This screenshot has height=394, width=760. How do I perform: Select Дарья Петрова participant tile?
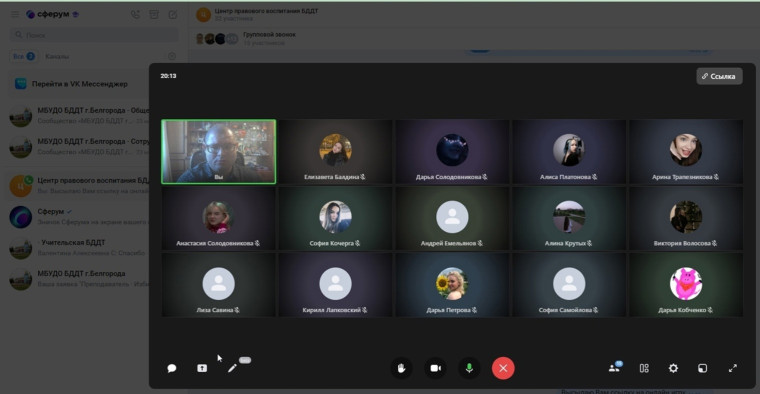pos(452,285)
